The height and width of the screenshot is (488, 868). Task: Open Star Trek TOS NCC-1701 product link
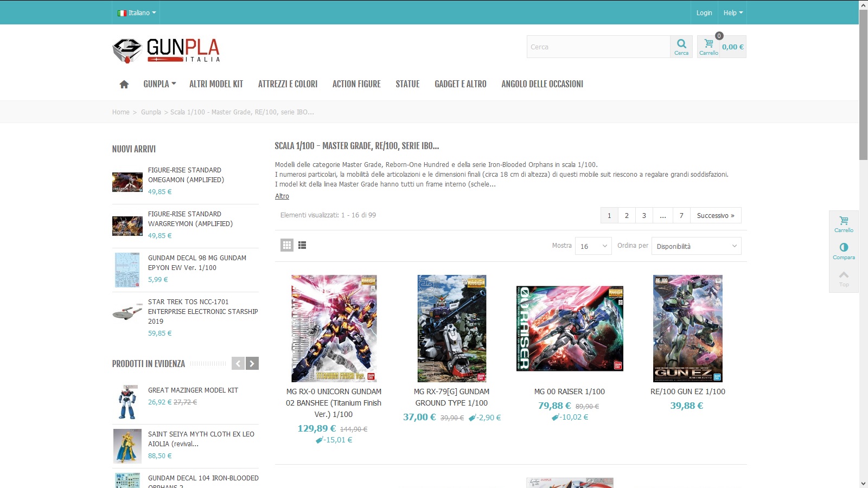(203, 312)
